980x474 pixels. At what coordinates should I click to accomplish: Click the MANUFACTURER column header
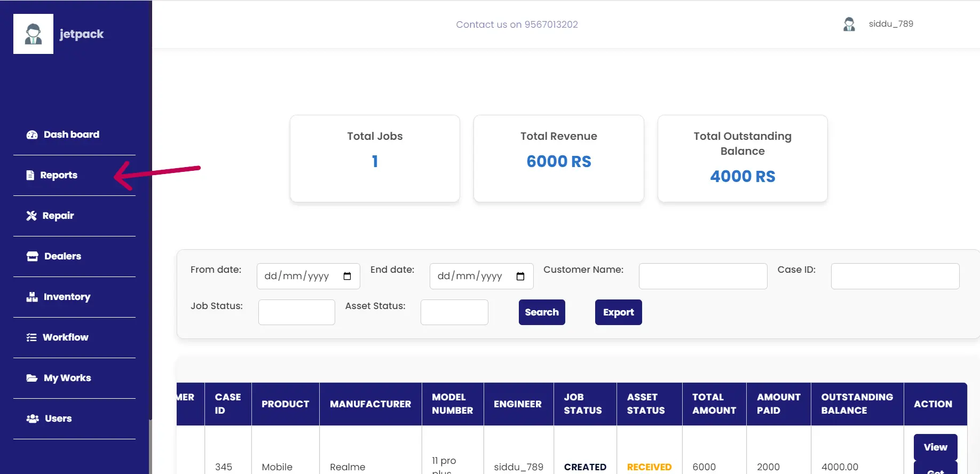click(370, 404)
